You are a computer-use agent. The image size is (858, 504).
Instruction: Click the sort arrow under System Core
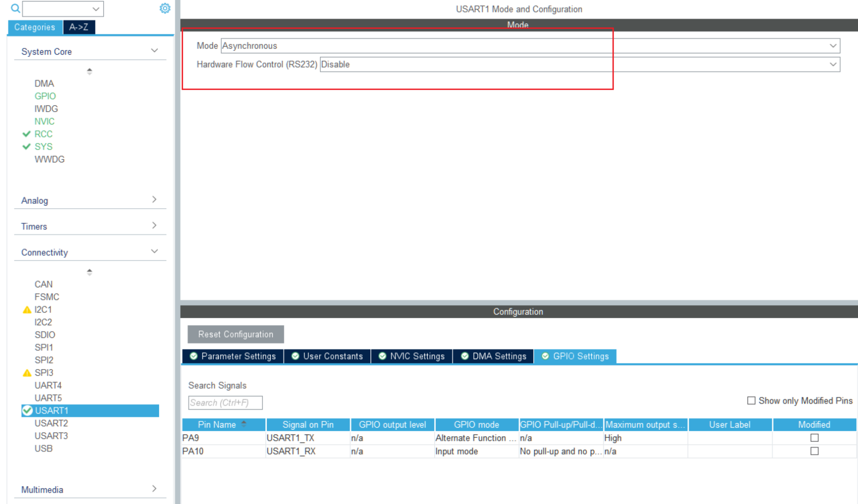(89, 71)
